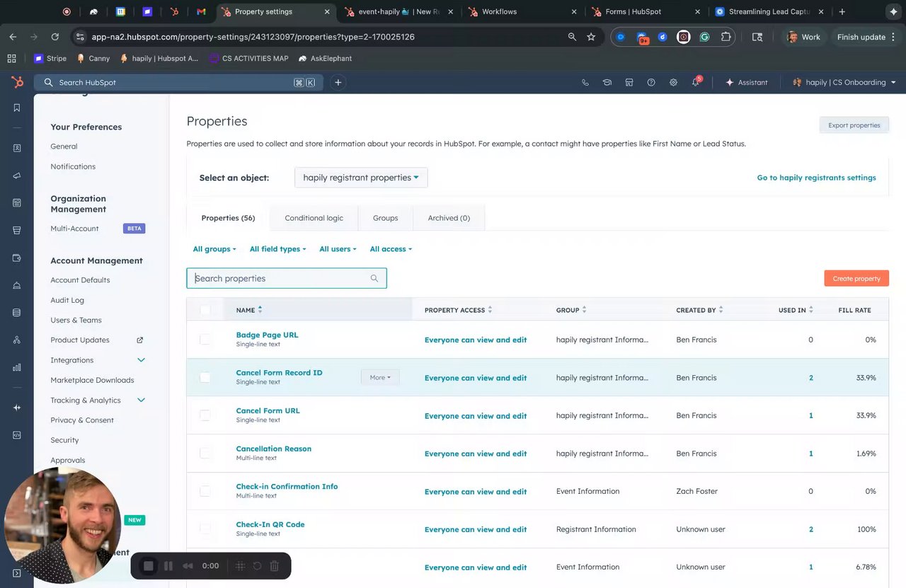Open the Stripe bookmark

coord(50,58)
